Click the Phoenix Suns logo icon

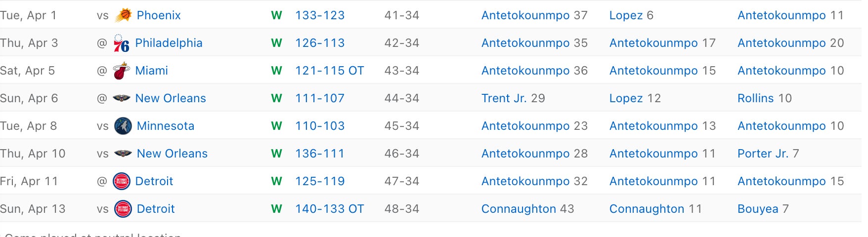pyautogui.click(x=123, y=15)
